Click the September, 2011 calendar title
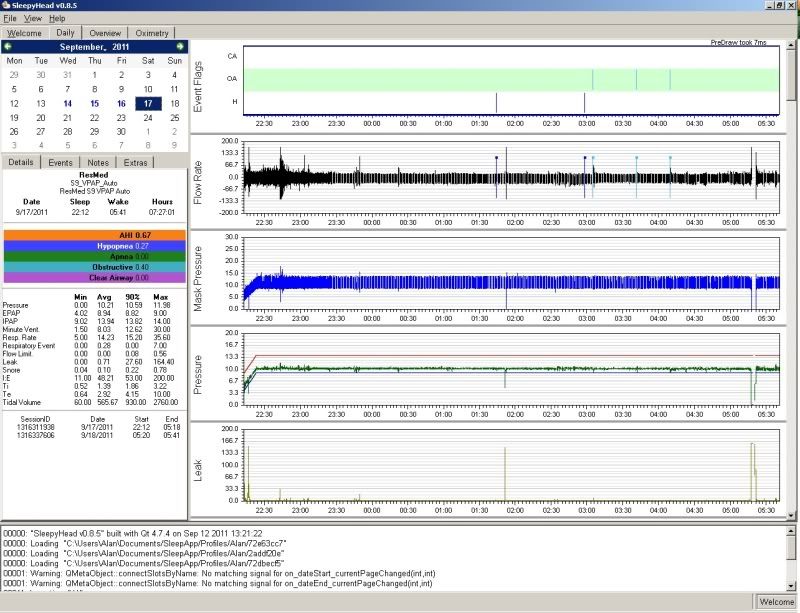The image size is (800, 613). click(x=94, y=47)
